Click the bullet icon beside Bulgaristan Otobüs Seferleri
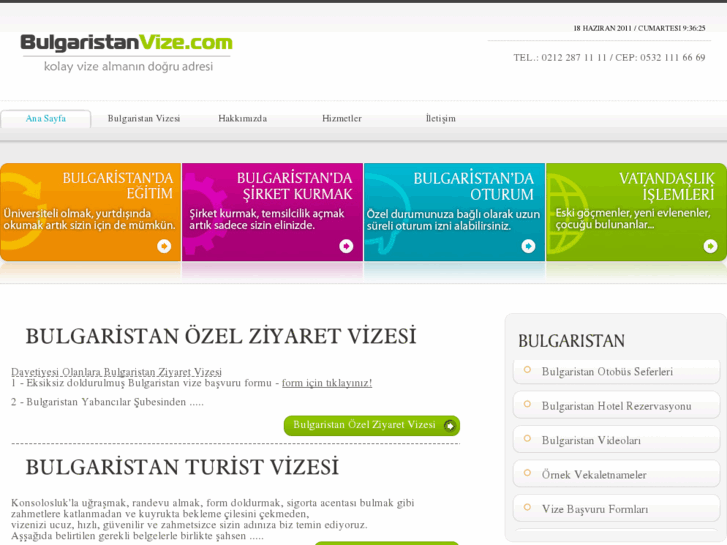Viewport: 727px width, 545px height. [x=527, y=370]
